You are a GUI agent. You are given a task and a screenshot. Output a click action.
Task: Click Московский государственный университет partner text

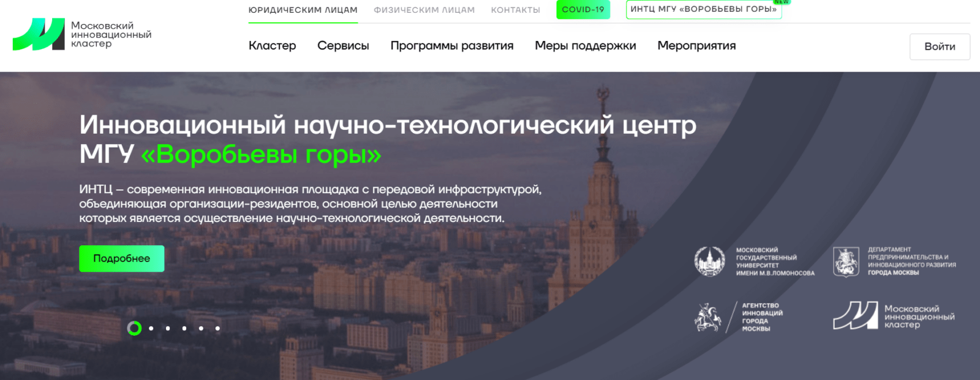pyautogui.click(x=775, y=262)
